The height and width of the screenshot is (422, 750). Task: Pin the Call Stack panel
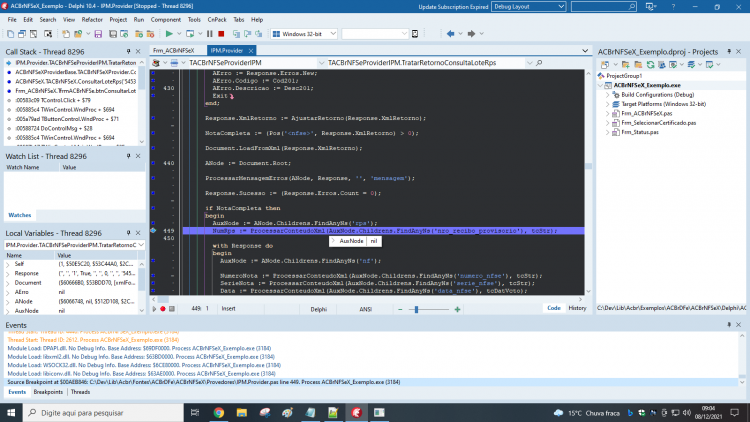click(x=128, y=51)
